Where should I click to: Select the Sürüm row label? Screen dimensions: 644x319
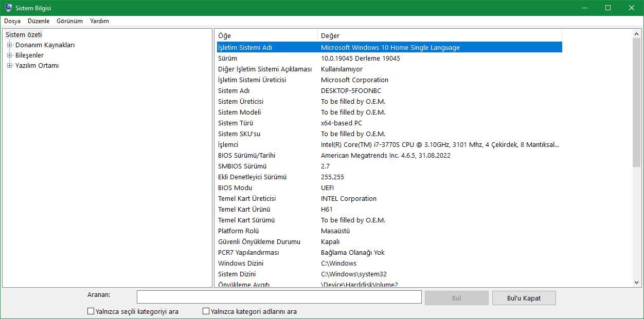[x=227, y=58]
